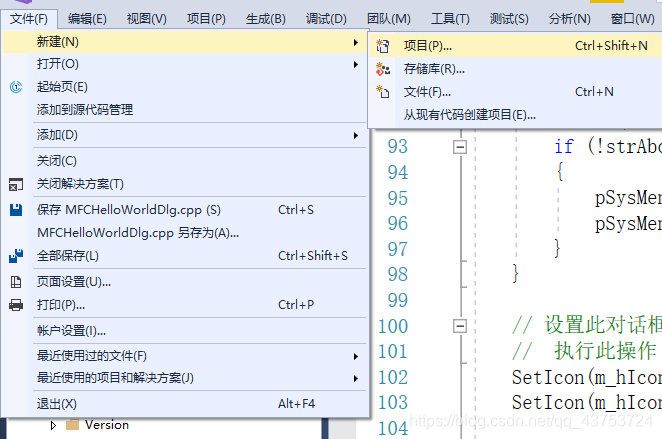
Task: Click the repository icon beside 存储库(R)
Action: pos(383,69)
